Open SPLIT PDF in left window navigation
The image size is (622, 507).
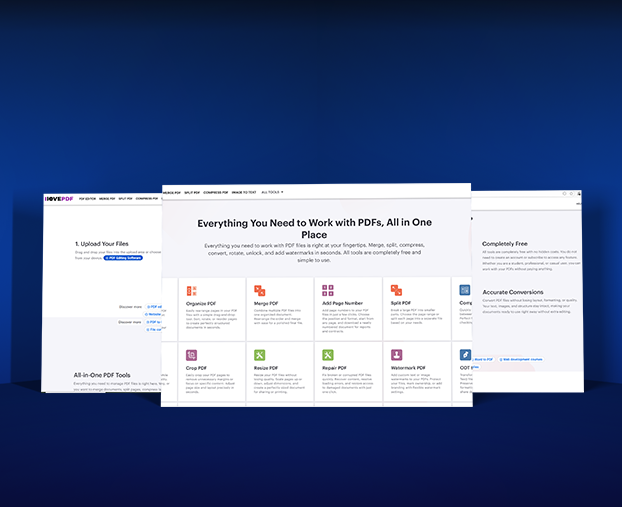click(x=125, y=199)
